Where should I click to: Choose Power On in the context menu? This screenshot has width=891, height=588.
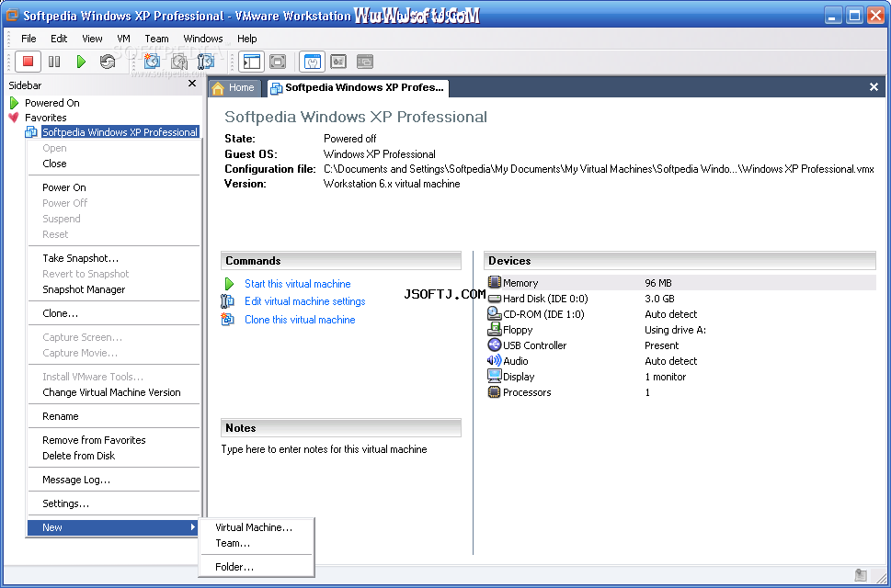114,187
